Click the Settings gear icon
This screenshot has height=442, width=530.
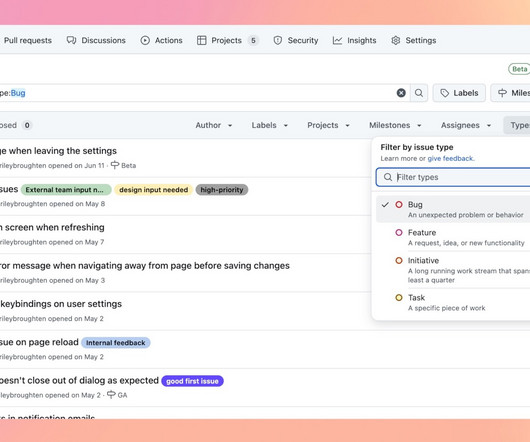point(396,41)
